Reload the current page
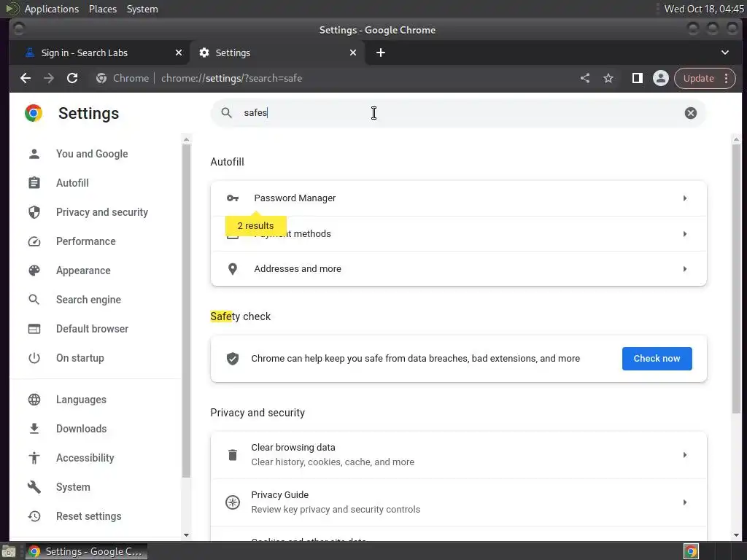The width and height of the screenshot is (747, 560). click(72, 78)
